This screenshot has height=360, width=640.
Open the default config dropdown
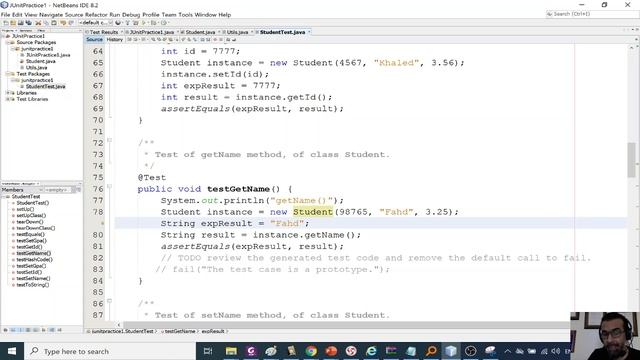(96, 23)
